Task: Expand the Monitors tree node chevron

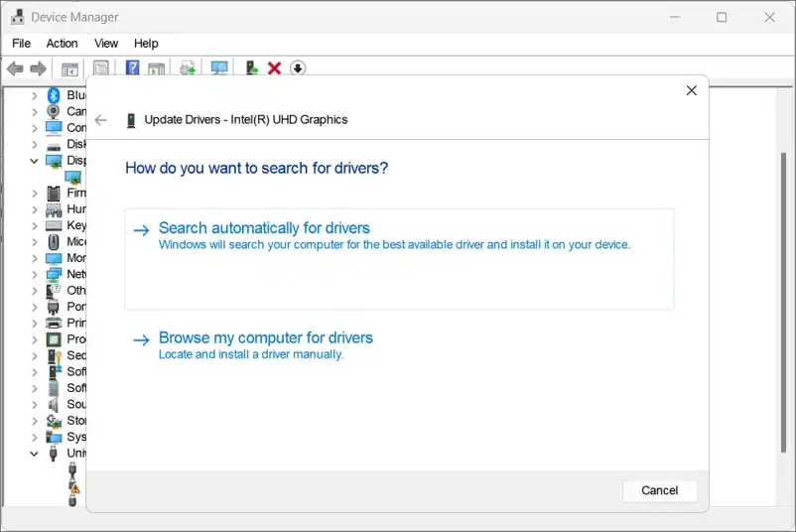Action: click(34, 258)
